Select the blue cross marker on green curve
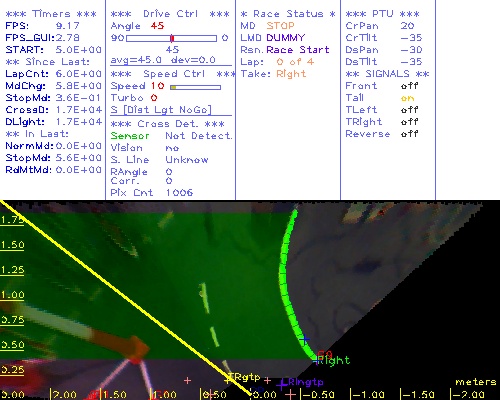This screenshot has height=400, width=500. point(304,339)
